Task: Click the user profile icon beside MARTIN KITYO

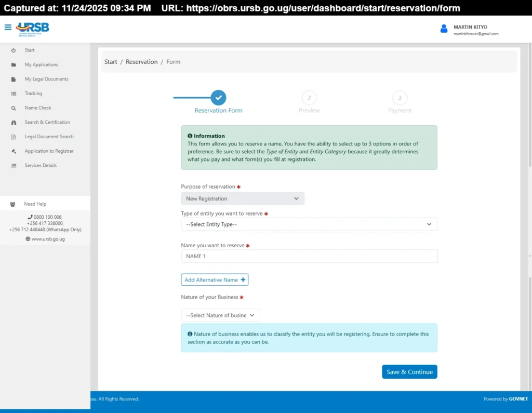Action: (444, 29)
